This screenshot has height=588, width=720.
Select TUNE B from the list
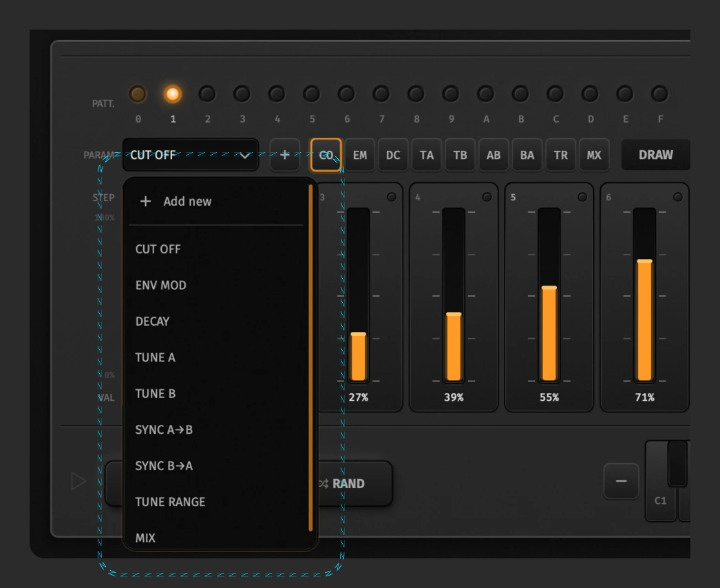pyautogui.click(x=216, y=394)
